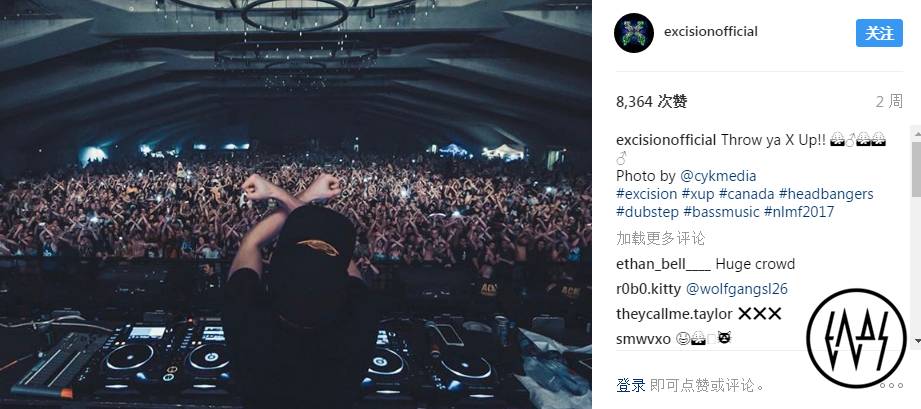Open commenter ethan_bell____ profile
The height and width of the screenshot is (409, 921).
[663, 264]
